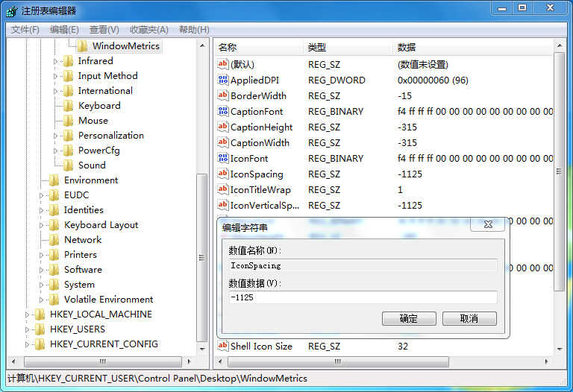573x392 pixels.
Task: Expand the Printers key arrow
Action: point(41,255)
